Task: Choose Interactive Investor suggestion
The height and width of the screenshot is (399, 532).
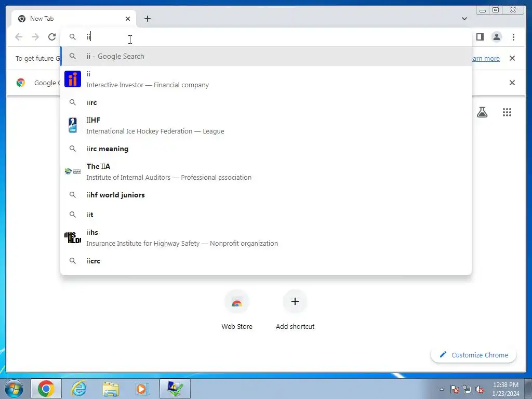Action: [267, 79]
